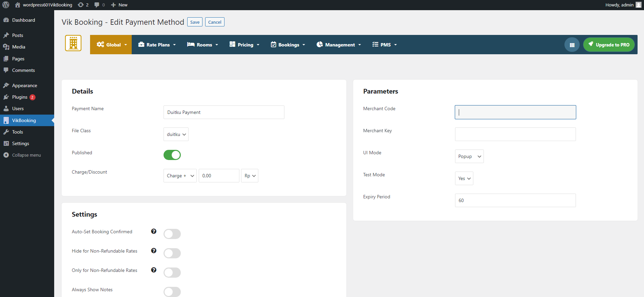Open the Plugins plug icon
The height and width of the screenshot is (297, 644).
coord(6,97)
